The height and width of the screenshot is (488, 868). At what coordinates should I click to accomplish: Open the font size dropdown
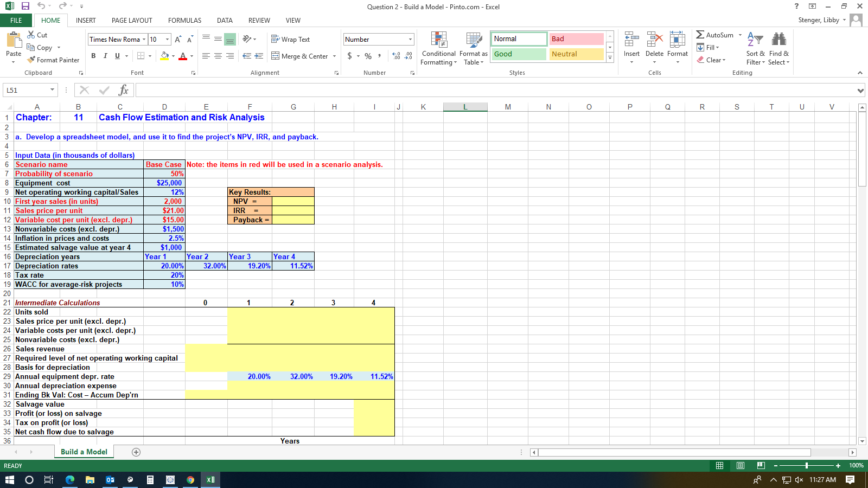167,39
